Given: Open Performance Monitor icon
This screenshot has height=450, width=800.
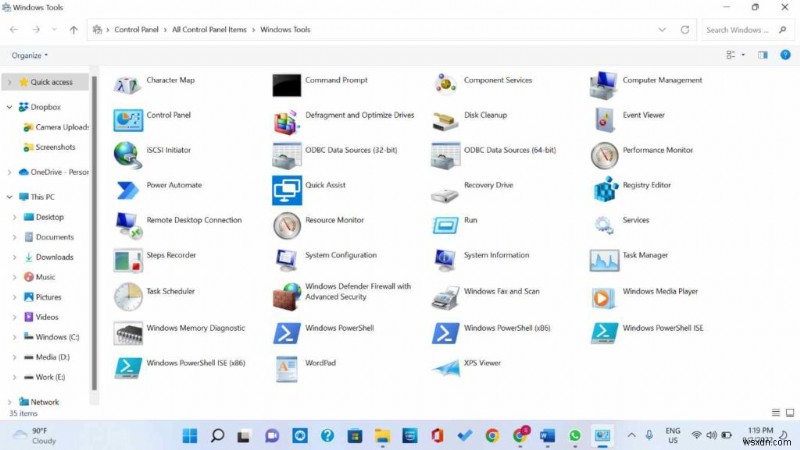Looking at the screenshot, I should [x=604, y=155].
